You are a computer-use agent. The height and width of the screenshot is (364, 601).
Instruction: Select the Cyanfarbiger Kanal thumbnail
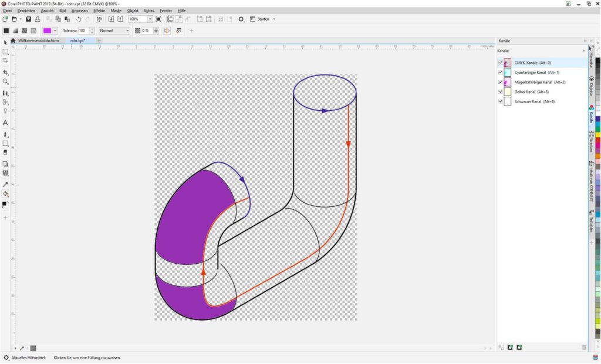508,72
